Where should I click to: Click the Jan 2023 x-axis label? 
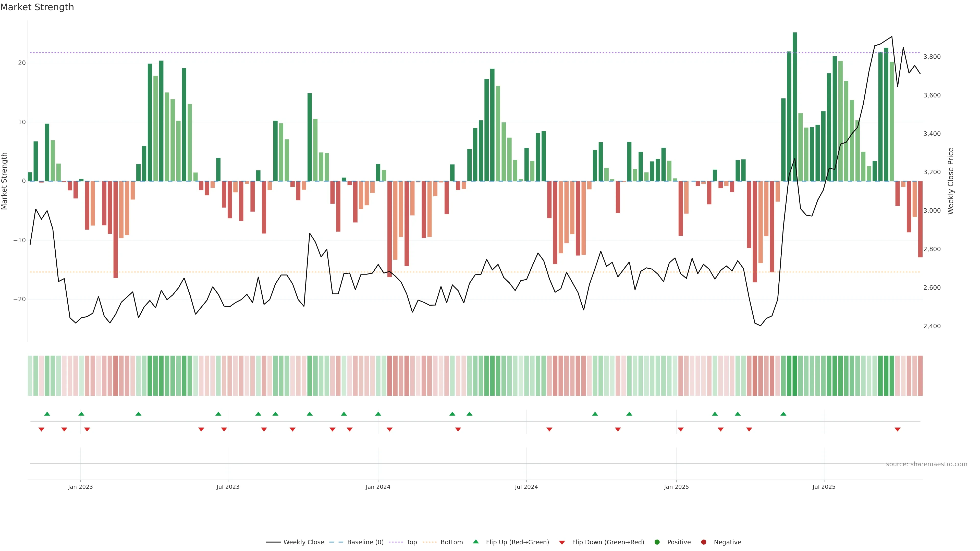[x=80, y=487]
